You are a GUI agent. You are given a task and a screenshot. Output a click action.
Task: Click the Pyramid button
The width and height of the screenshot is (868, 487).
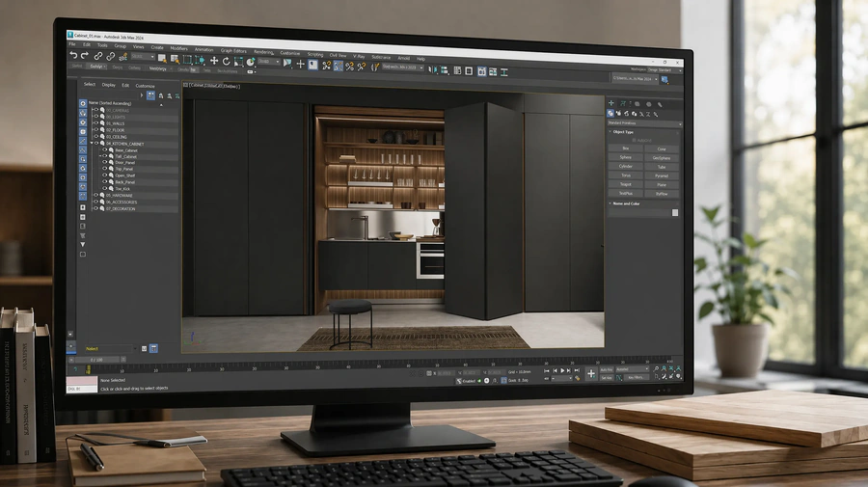[x=662, y=176]
